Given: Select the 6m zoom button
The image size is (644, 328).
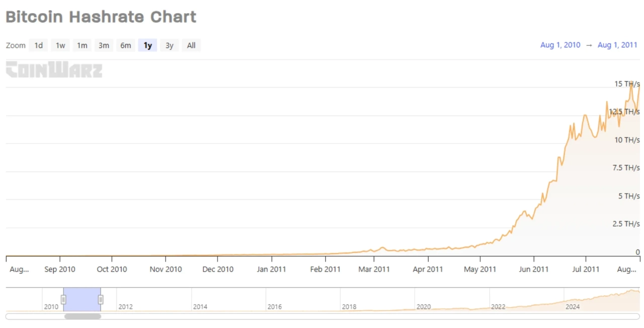Looking at the screenshot, I should (125, 45).
